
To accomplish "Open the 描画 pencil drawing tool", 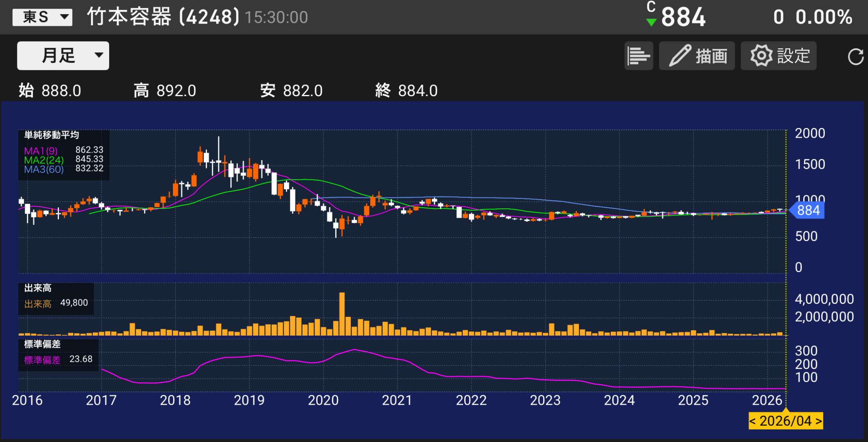I will click(x=697, y=56).
